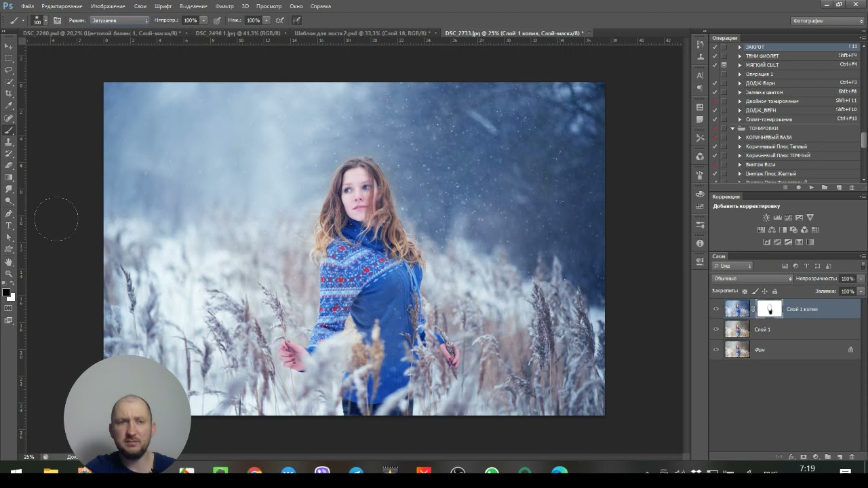
Task: Add Levels adjustment
Action: click(777, 218)
